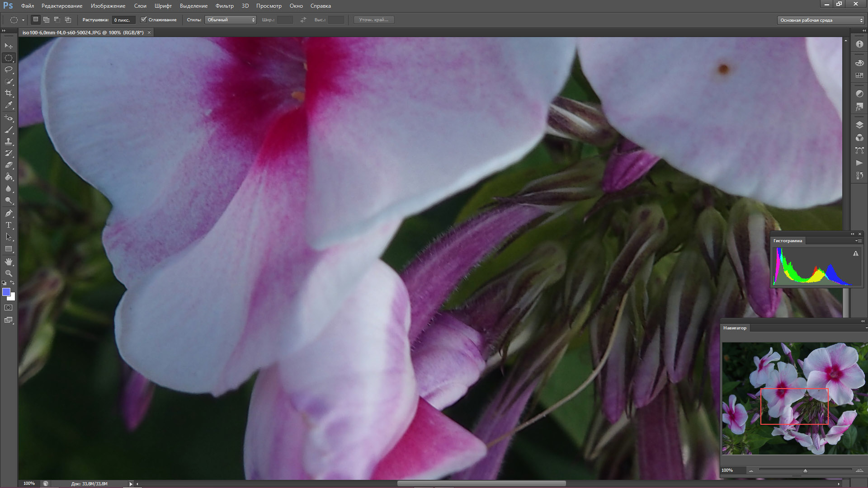The width and height of the screenshot is (868, 488).
Task: Open the Изображение menu
Action: [x=108, y=6]
